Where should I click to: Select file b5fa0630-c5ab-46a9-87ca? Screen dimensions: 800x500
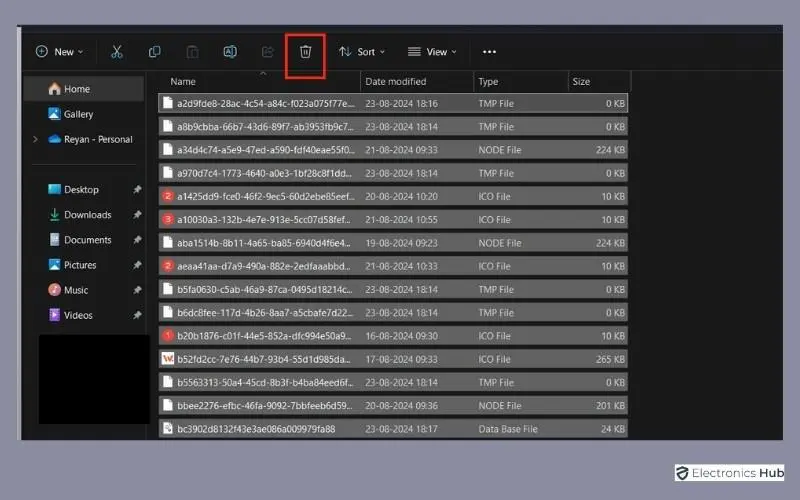coord(393,289)
